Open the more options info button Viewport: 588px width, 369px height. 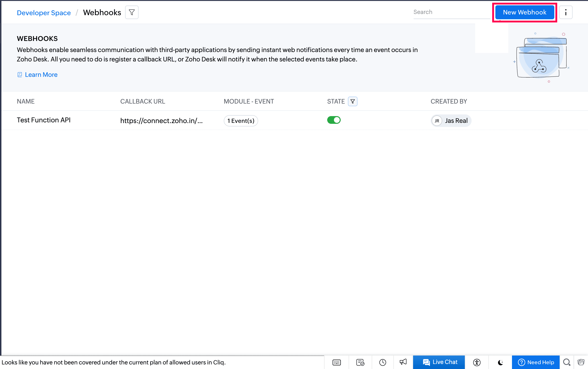pos(566,12)
